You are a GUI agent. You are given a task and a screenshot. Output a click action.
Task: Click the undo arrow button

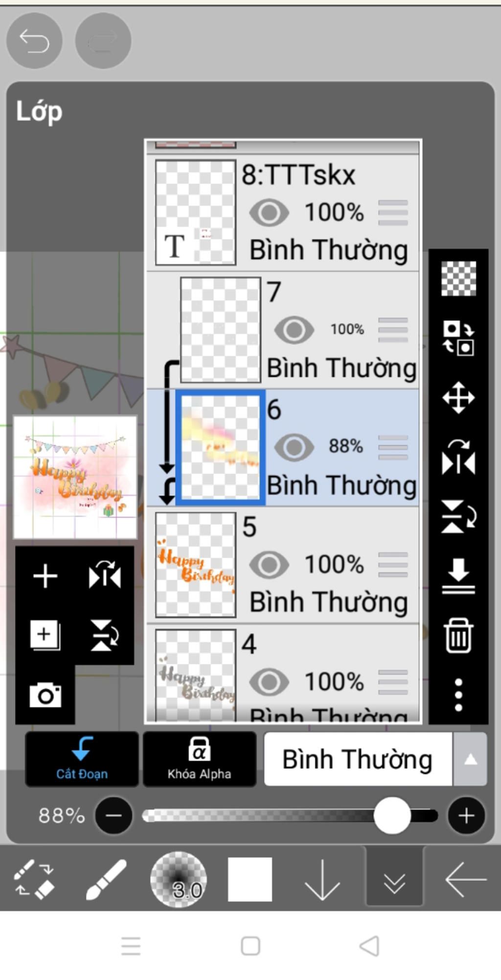click(x=34, y=41)
